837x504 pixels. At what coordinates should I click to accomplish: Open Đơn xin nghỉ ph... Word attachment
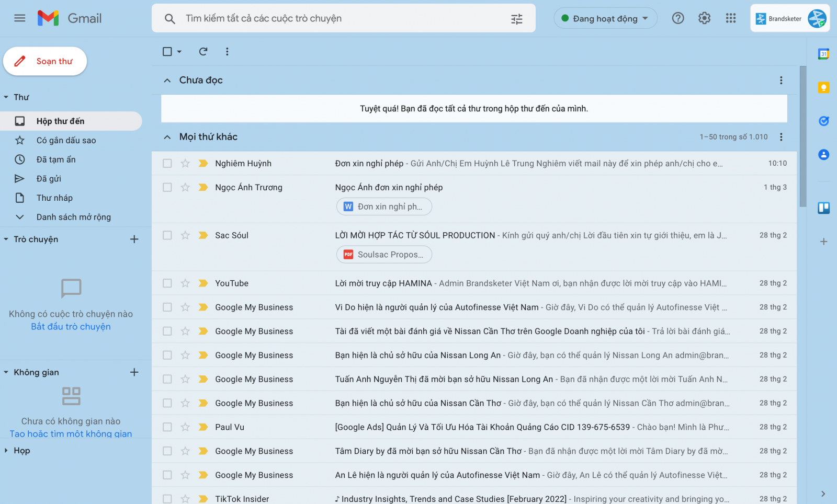(x=384, y=207)
